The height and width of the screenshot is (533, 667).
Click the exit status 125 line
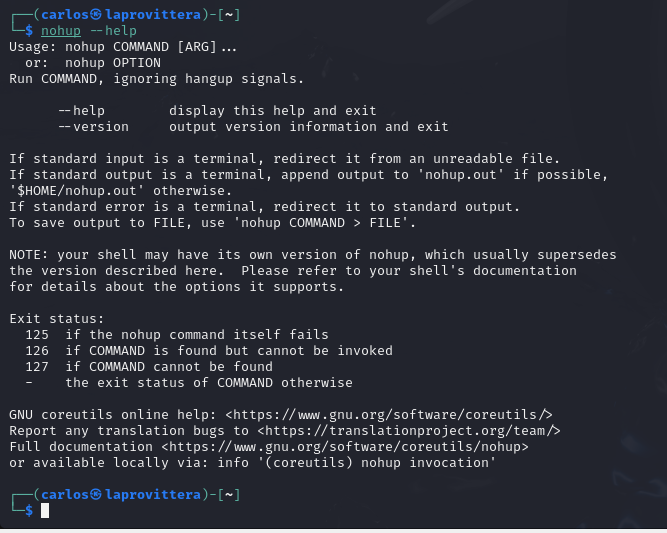coord(177,335)
